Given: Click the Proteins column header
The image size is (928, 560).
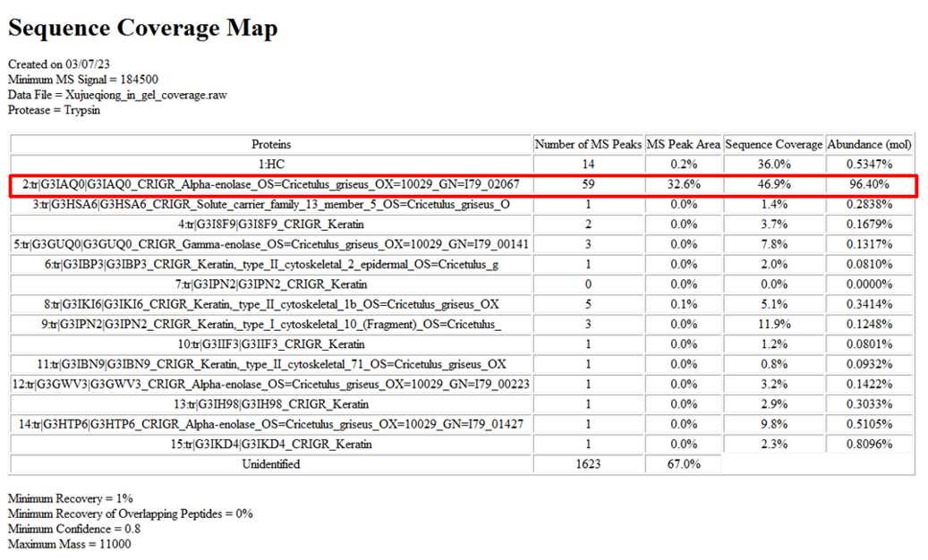Looking at the screenshot, I should tap(271, 144).
